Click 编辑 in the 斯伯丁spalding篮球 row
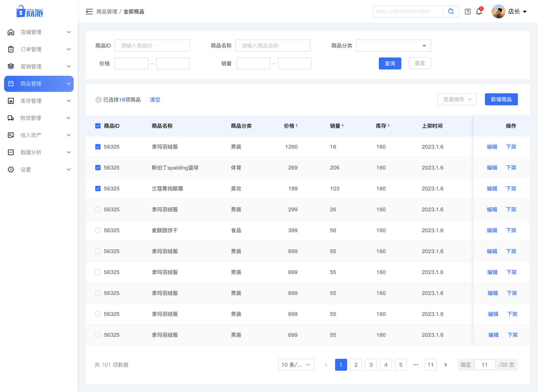The image size is (538, 392). click(x=492, y=168)
